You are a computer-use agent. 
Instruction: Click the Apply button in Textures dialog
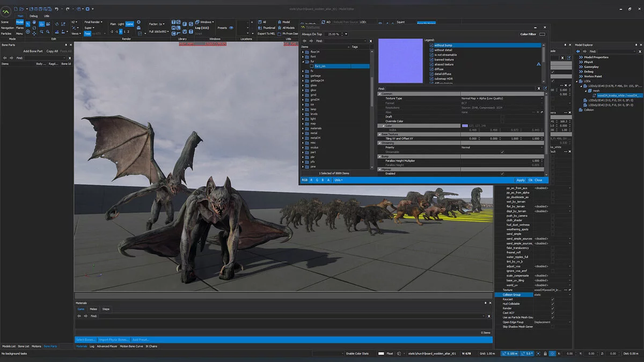tap(520, 180)
